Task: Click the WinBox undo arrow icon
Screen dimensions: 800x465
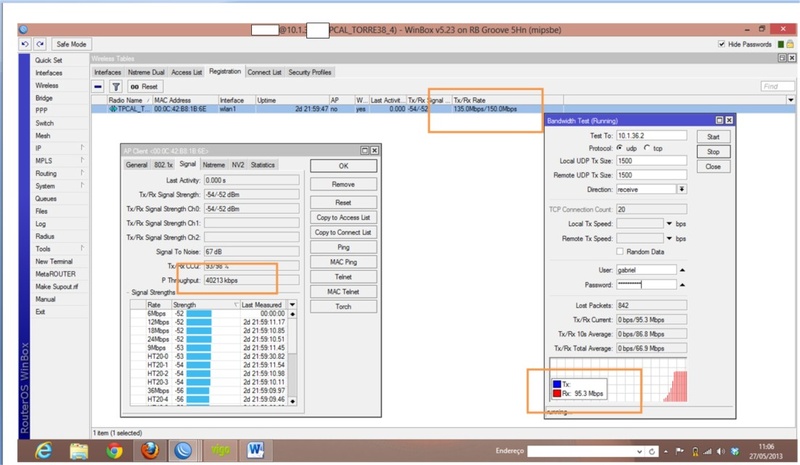Action: pyautogui.click(x=24, y=44)
